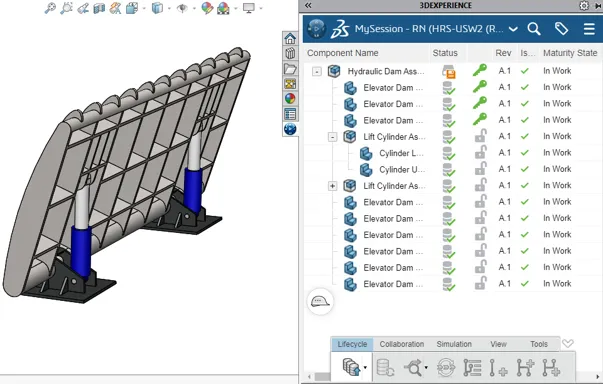Open the hamburger menu in MySession header

[x=589, y=29]
